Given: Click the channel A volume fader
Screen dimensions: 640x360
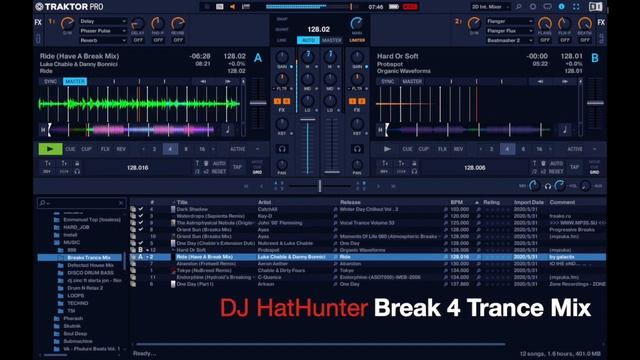Looking at the screenshot, I should 308,120.
